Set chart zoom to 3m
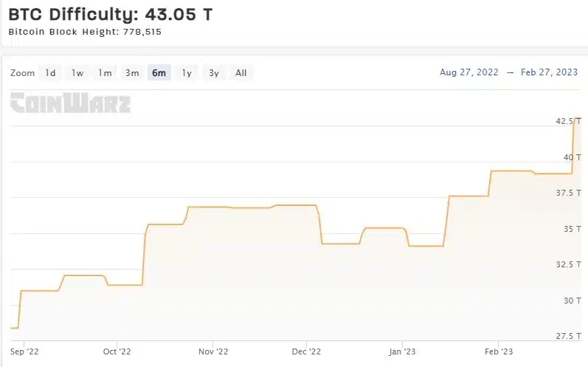Image resolution: width=588 pixels, height=367 pixels. [x=132, y=73]
